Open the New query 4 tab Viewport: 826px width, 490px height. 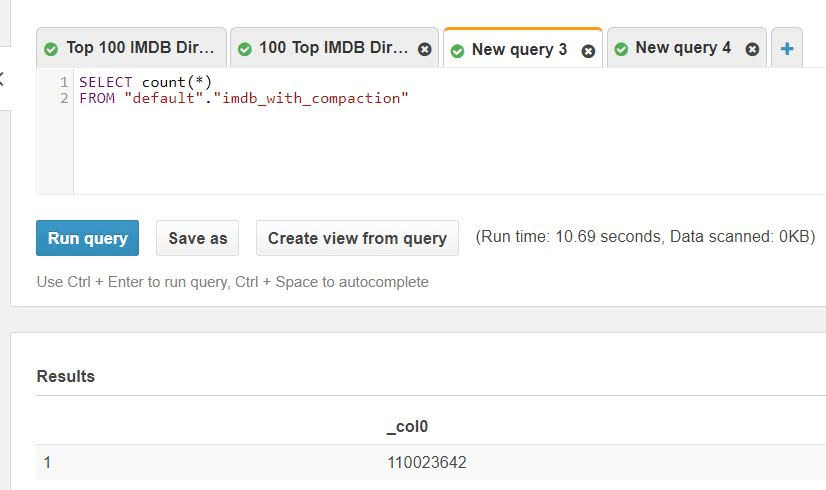click(x=683, y=48)
